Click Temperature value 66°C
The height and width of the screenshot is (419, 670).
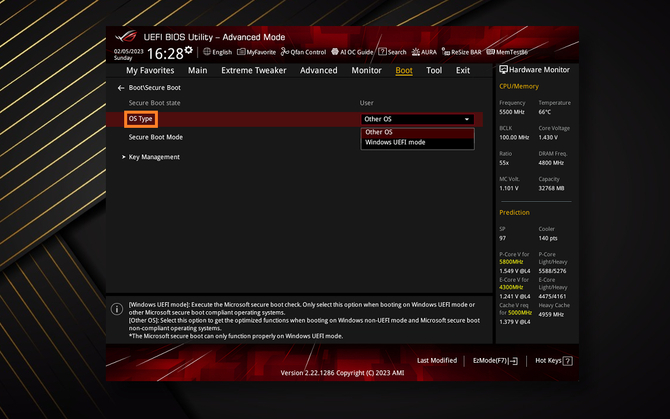(x=545, y=112)
